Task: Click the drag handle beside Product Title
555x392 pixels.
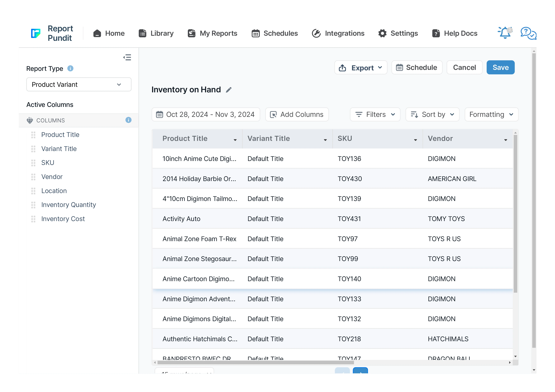Action: click(33, 135)
